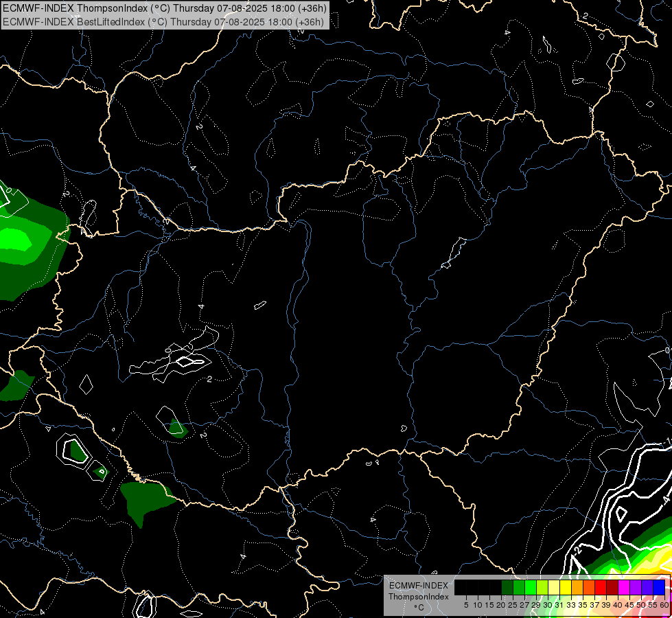Select the indigo 50–55 legend swatch
Image resolution: width=672 pixels, height=618 pixels.
point(647,588)
